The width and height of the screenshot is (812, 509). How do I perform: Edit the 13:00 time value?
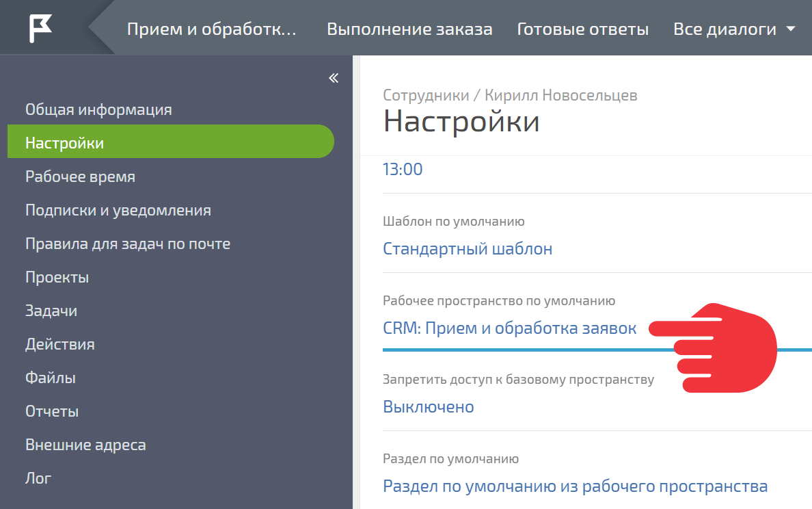point(403,170)
